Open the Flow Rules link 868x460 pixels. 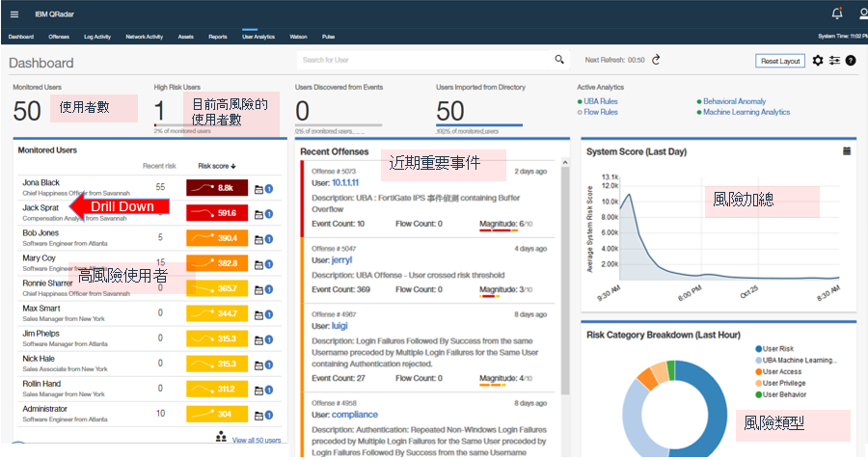coord(601,112)
